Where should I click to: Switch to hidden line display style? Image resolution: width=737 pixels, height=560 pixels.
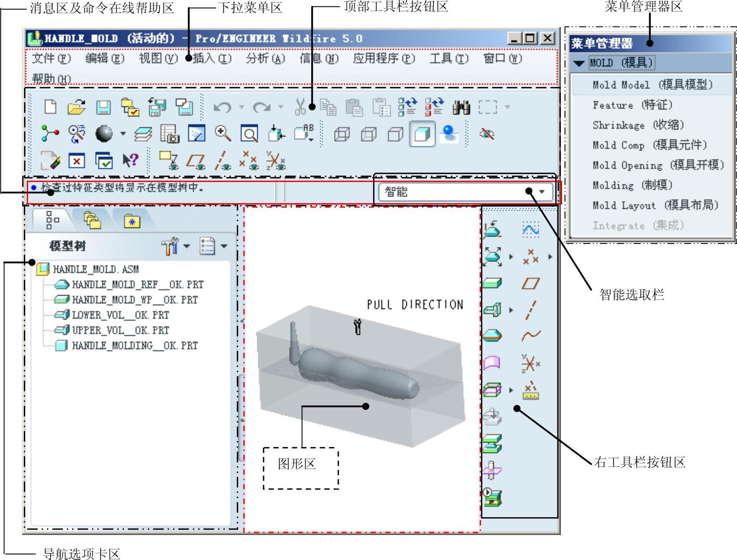point(368,134)
